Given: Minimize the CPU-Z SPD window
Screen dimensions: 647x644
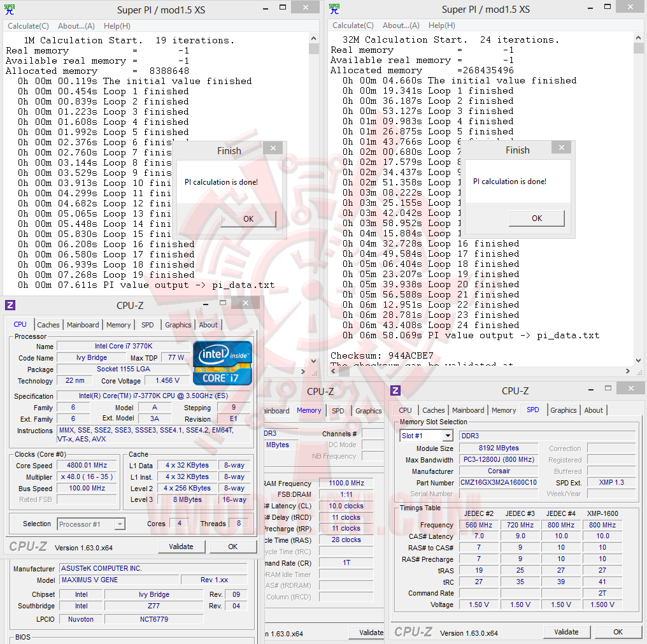Looking at the screenshot, I should (591, 389).
